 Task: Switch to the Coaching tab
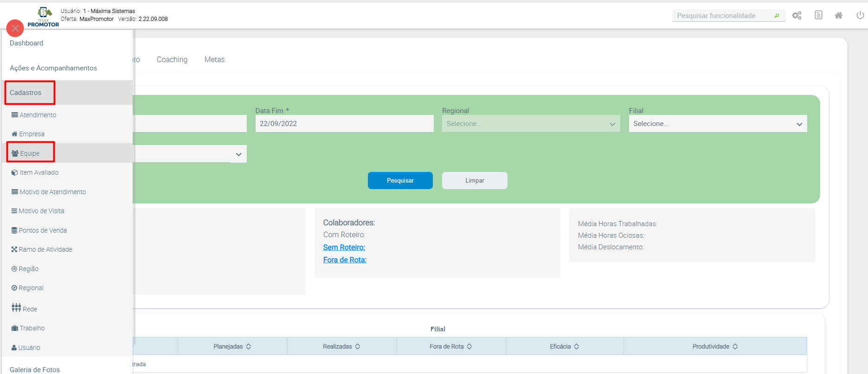172,59
